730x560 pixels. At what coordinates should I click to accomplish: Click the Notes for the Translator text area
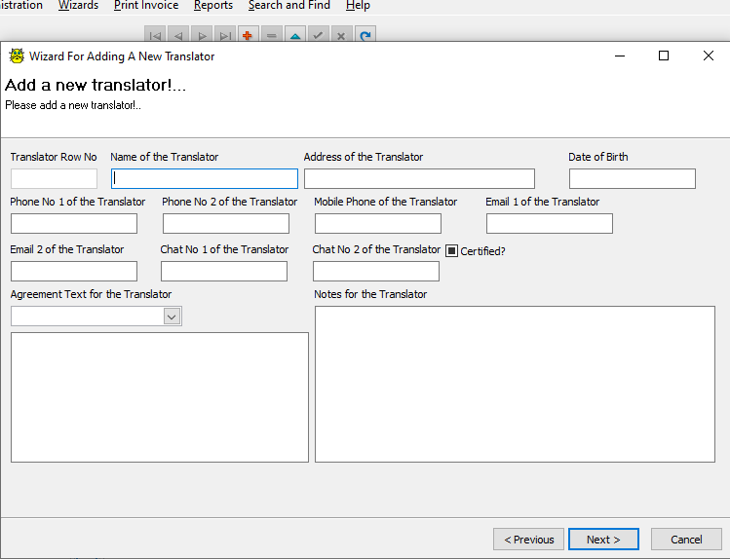pyautogui.click(x=515, y=384)
